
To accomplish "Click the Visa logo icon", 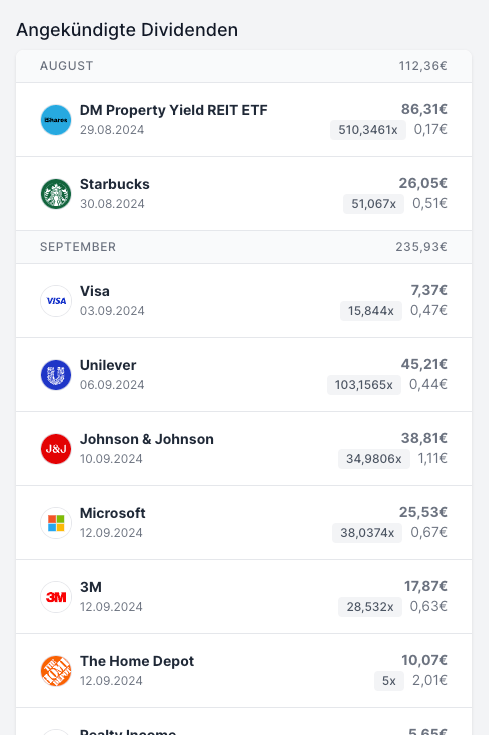I will tap(56, 301).
